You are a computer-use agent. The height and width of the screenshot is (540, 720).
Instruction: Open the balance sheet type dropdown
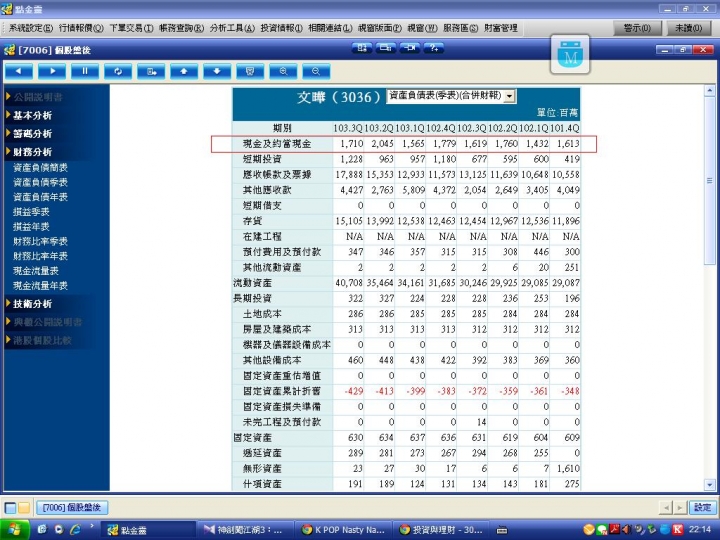tap(509, 96)
